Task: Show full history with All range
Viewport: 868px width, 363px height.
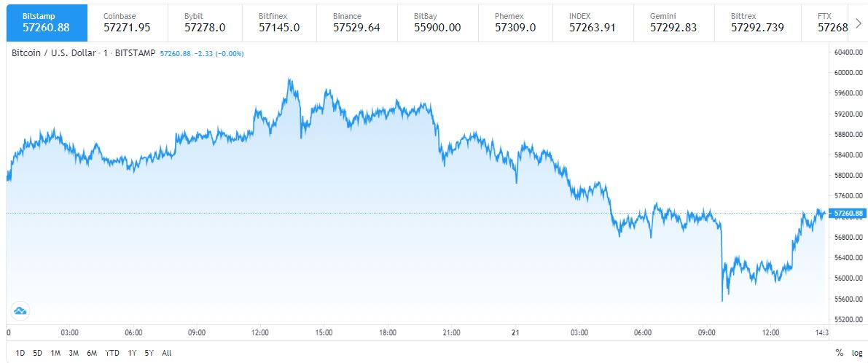Action: (167, 353)
